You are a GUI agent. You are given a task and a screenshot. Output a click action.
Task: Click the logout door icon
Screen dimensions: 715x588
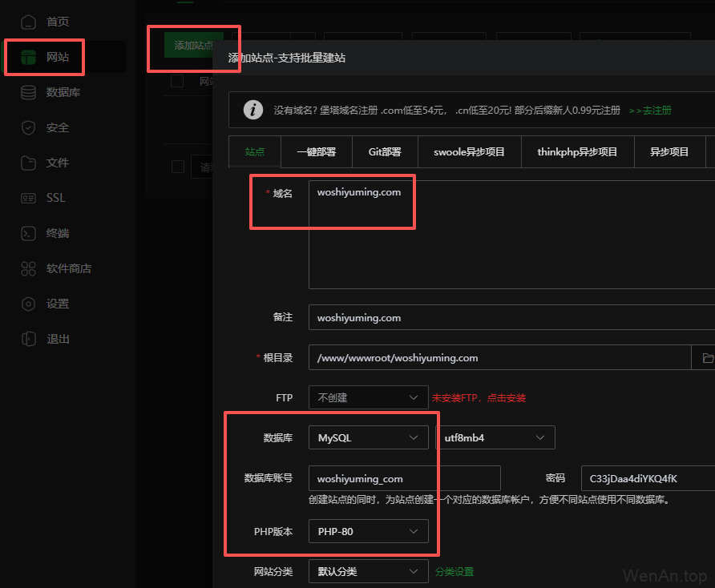(29, 339)
